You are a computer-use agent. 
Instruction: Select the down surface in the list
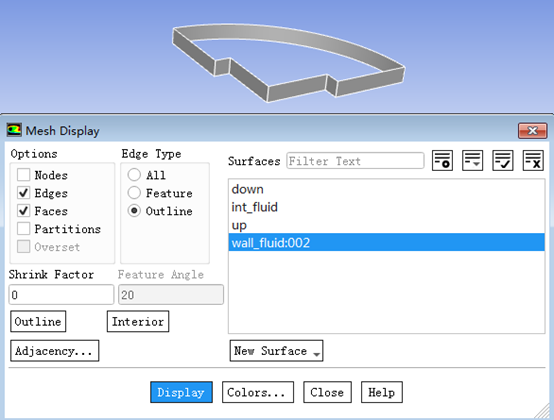coord(387,189)
